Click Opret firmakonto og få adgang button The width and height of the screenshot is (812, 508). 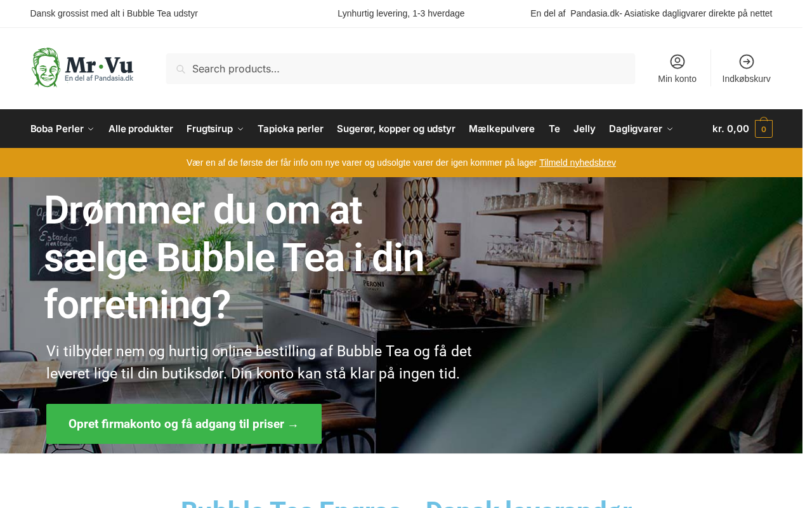coord(184,424)
